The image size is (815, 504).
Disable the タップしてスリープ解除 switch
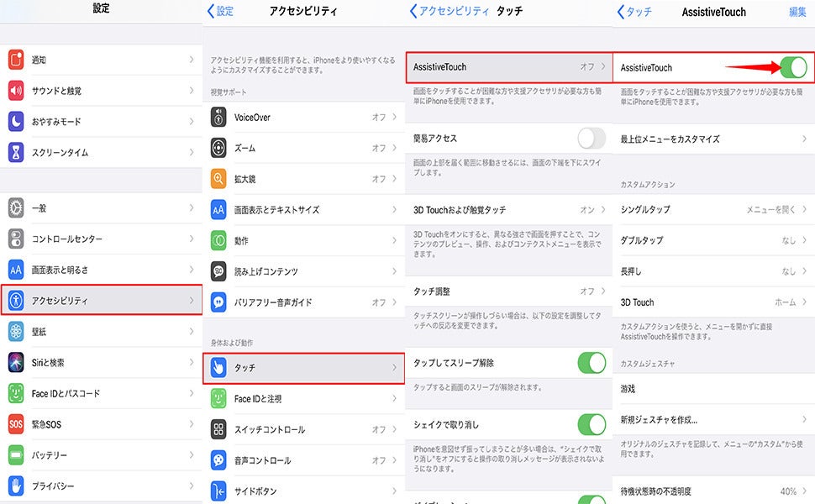tap(592, 363)
